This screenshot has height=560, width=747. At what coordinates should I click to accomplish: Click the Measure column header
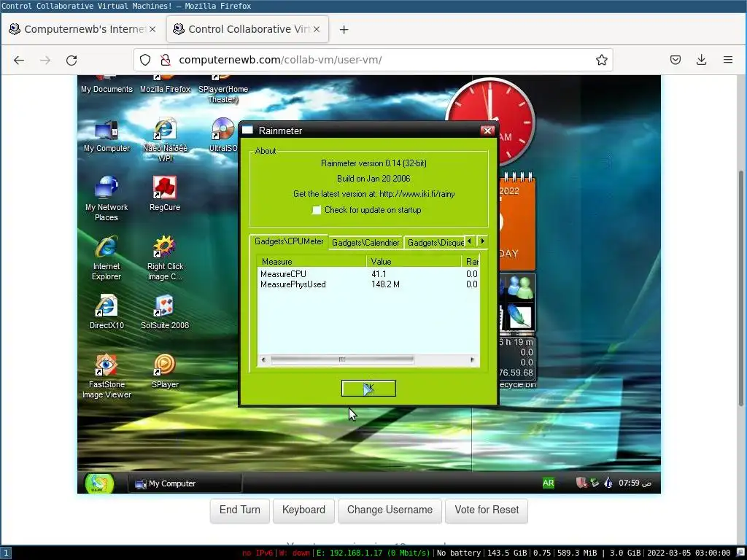point(311,262)
